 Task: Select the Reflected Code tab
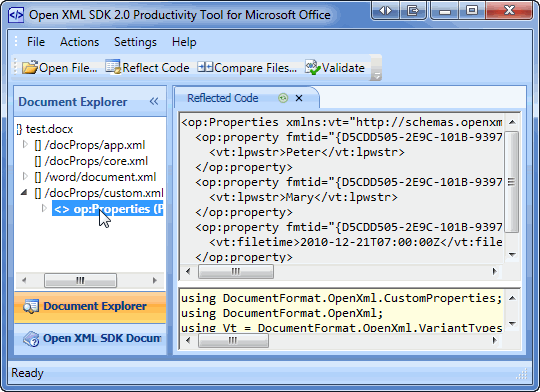click(x=223, y=98)
